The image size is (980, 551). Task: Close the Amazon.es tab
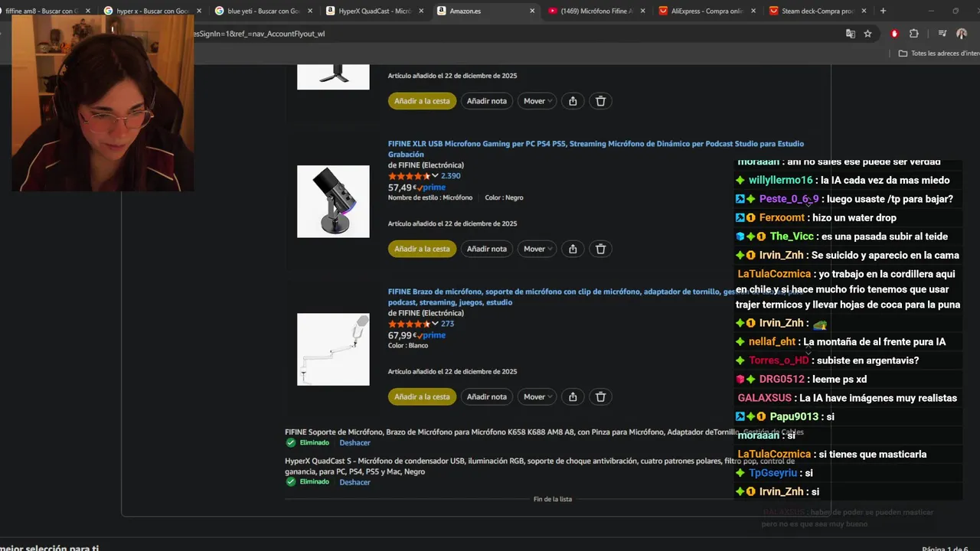532,11
